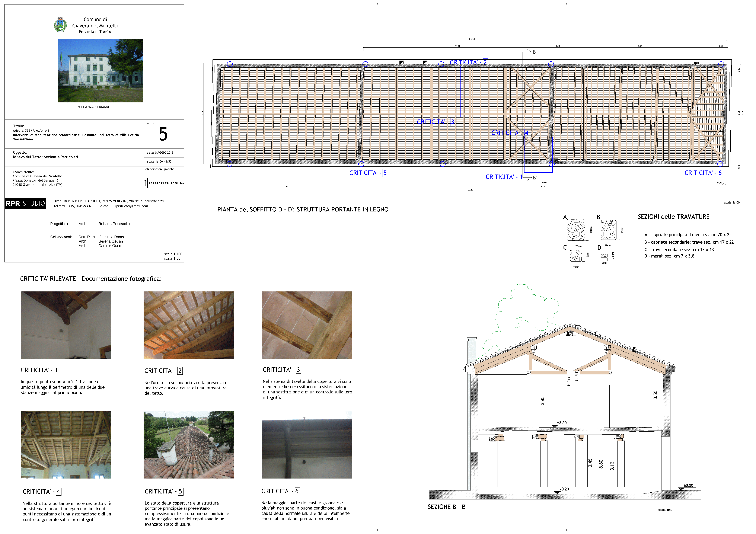Open the Criticita' 1 wall infiltration photo
The height and width of the screenshot is (534, 756).
(x=66, y=325)
